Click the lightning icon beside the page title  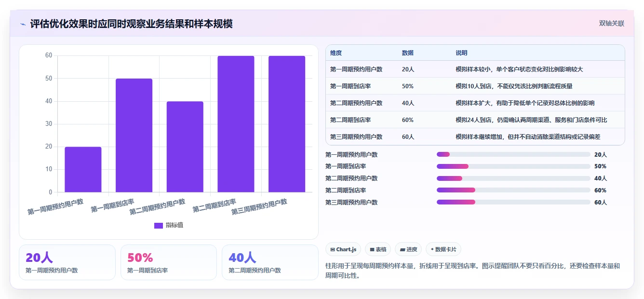(x=23, y=24)
